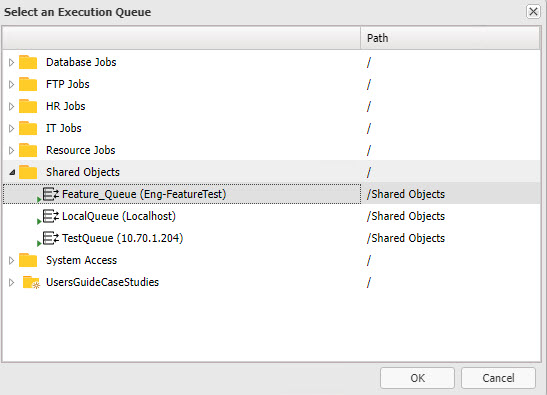
Task: Click the Shared Objects folder icon
Action: click(x=28, y=172)
